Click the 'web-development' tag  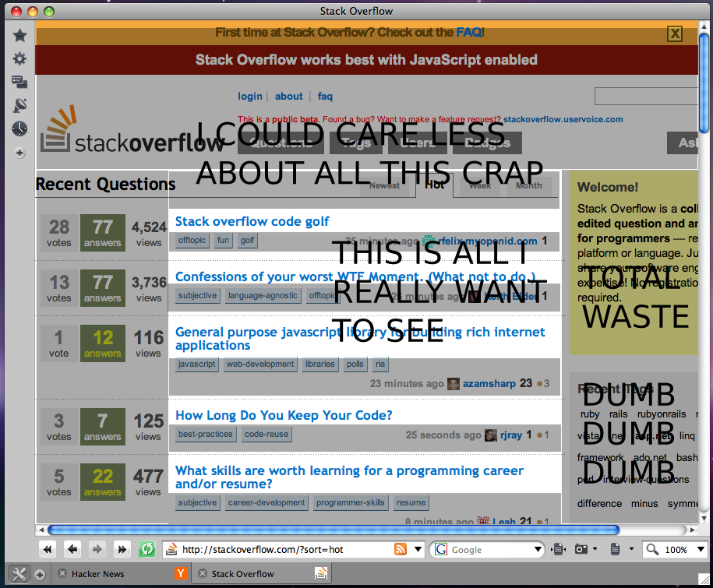(x=260, y=364)
